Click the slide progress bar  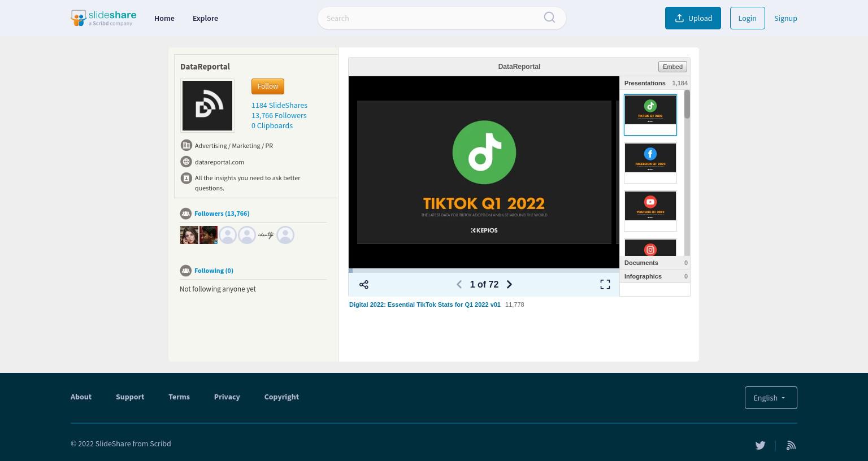[x=484, y=271]
